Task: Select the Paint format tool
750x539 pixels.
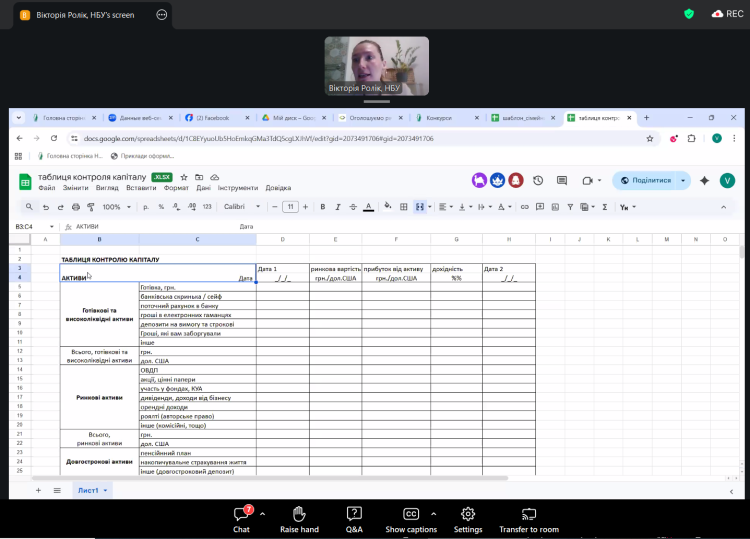Action: click(x=90, y=207)
